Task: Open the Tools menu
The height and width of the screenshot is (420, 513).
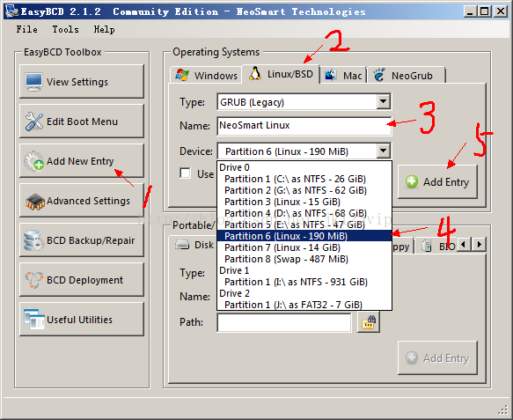Action: (65, 29)
